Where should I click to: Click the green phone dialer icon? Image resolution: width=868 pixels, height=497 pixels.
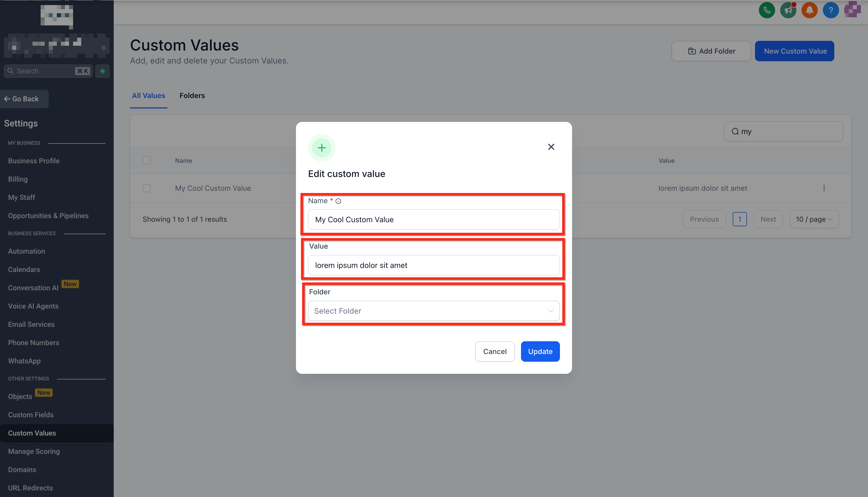tap(766, 10)
